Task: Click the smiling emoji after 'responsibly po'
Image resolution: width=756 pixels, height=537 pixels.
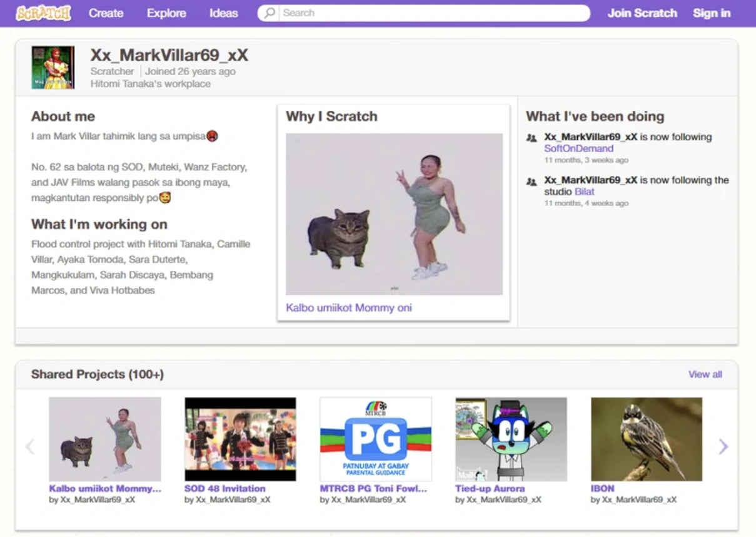Action: pyautogui.click(x=165, y=198)
